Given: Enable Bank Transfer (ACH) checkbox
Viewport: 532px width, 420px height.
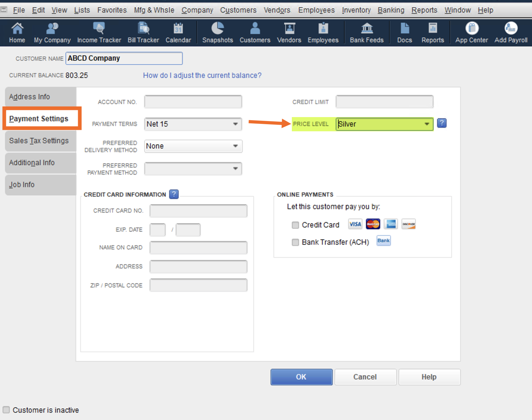Looking at the screenshot, I should (x=295, y=242).
